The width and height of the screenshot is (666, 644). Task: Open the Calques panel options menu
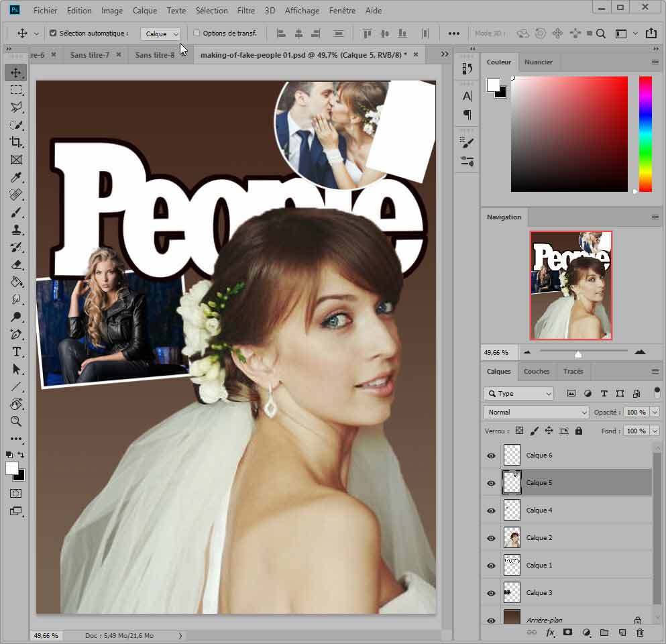655,371
